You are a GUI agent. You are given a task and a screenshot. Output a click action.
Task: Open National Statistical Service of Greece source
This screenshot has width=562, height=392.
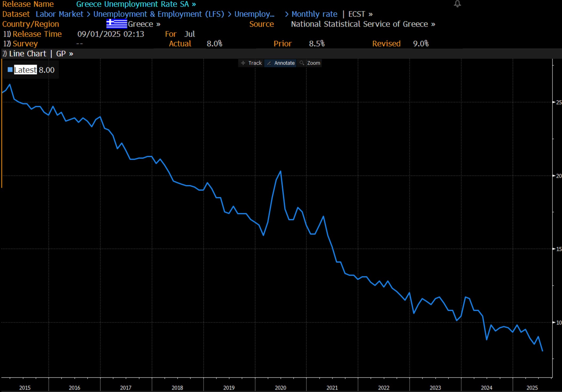(x=363, y=24)
